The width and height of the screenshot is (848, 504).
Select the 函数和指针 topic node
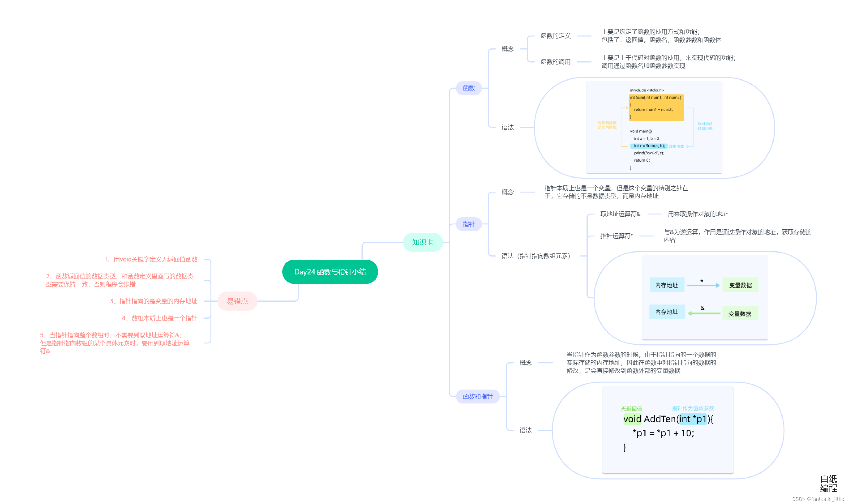(x=477, y=396)
